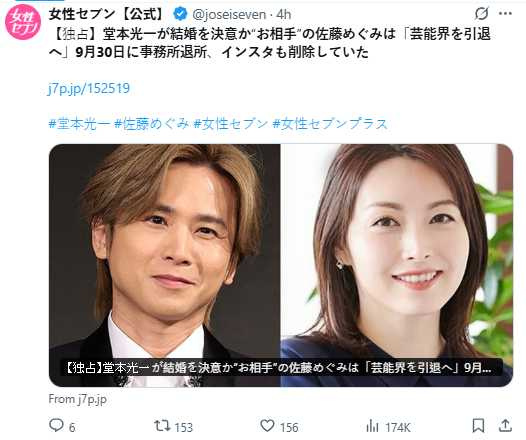Click the #堂本光一 hashtag

tap(79, 124)
